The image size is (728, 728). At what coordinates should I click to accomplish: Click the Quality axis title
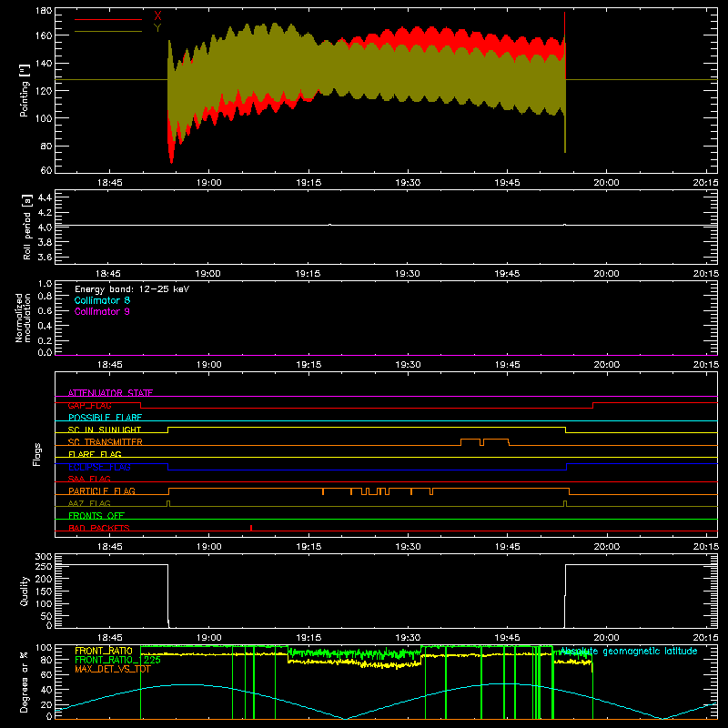click(25, 591)
